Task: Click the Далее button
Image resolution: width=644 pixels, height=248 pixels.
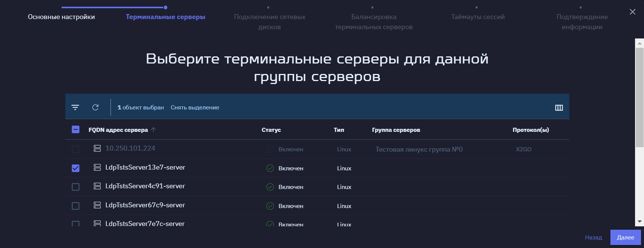Action: click(626, 238)
